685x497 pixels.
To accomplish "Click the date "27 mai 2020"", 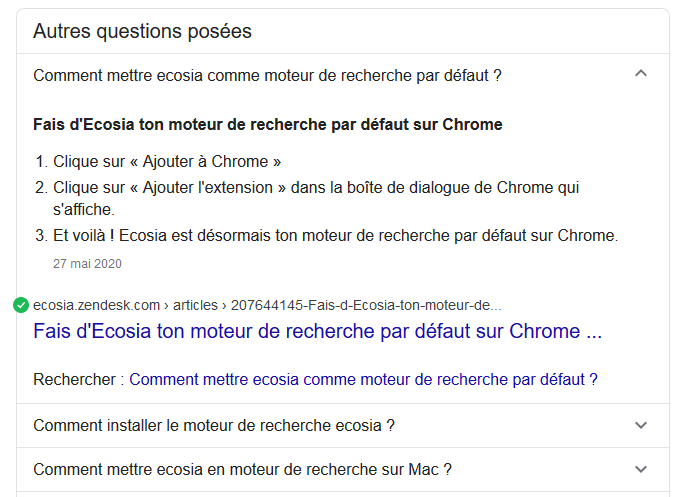I will [87, 264].
